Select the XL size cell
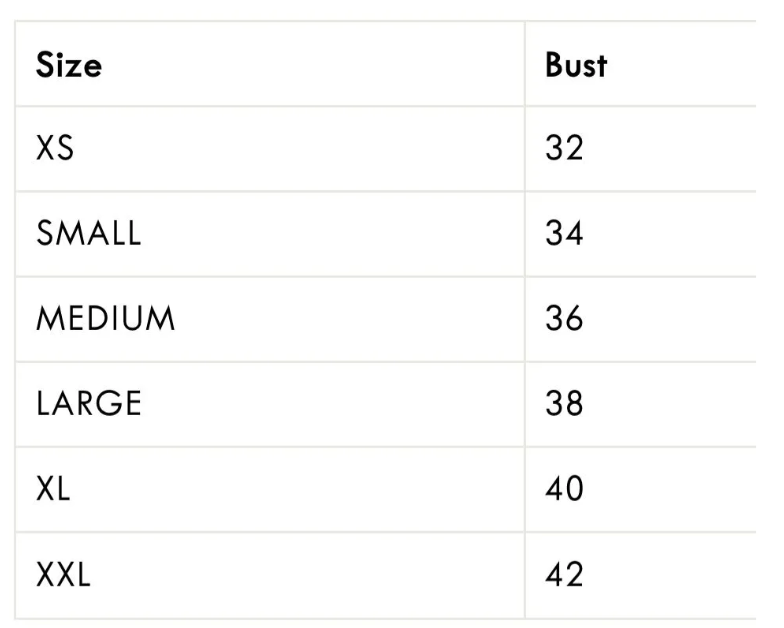784x628 pixels. tap(54, 490)
